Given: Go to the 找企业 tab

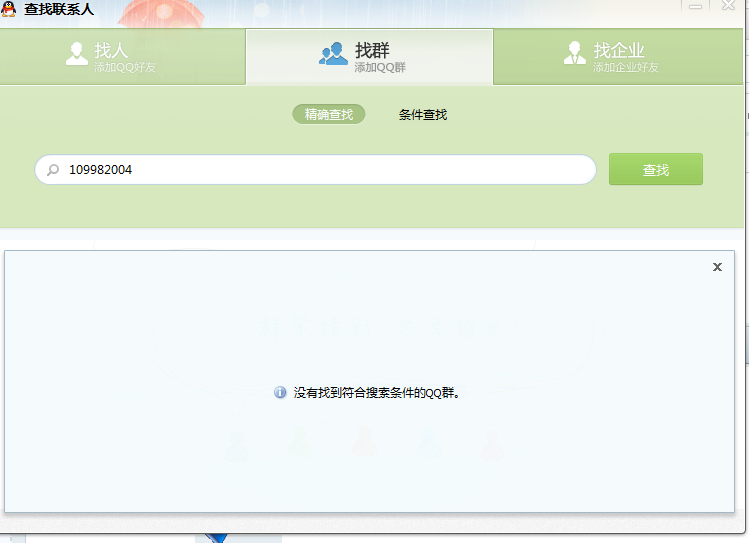Looking at the screenshot, I should click(x=620, y=56).
